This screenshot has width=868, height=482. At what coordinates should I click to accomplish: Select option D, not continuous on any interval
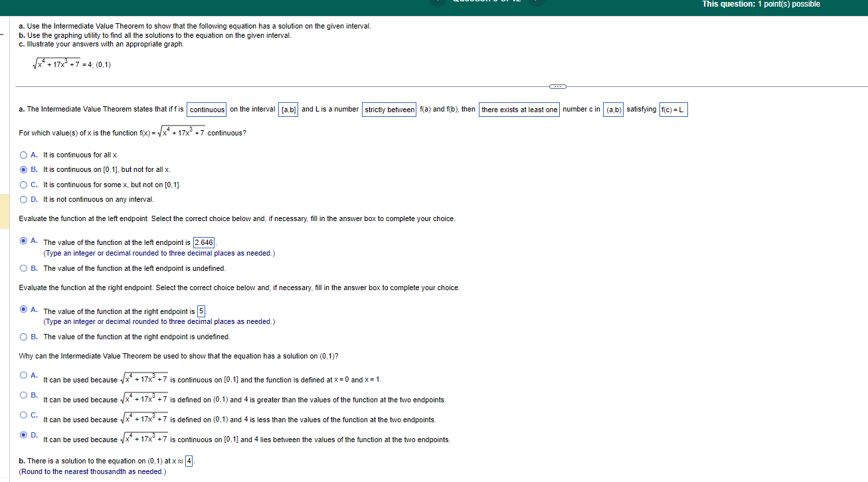click(x=23, y=200)
